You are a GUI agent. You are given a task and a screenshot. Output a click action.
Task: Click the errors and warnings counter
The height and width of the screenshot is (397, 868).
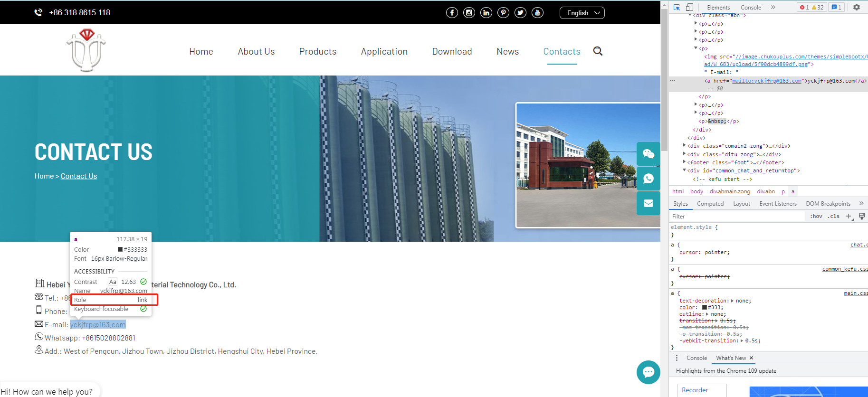click(811, 7)
